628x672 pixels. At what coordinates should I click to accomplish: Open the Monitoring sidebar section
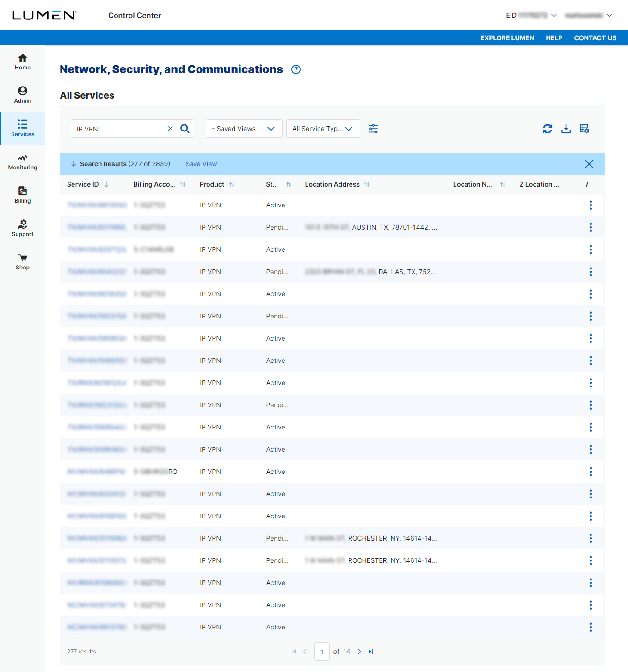pos(22,162)
